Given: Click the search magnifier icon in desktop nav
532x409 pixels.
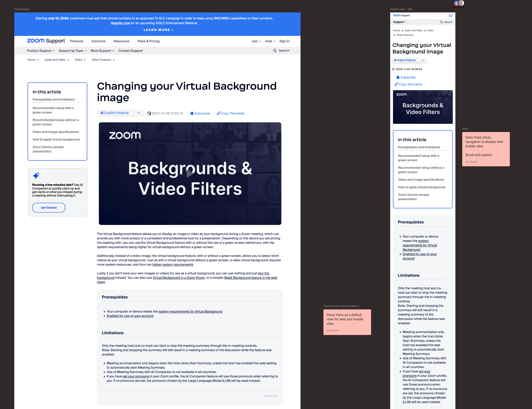Looking at the screenshot, I should tap(275, 51).
